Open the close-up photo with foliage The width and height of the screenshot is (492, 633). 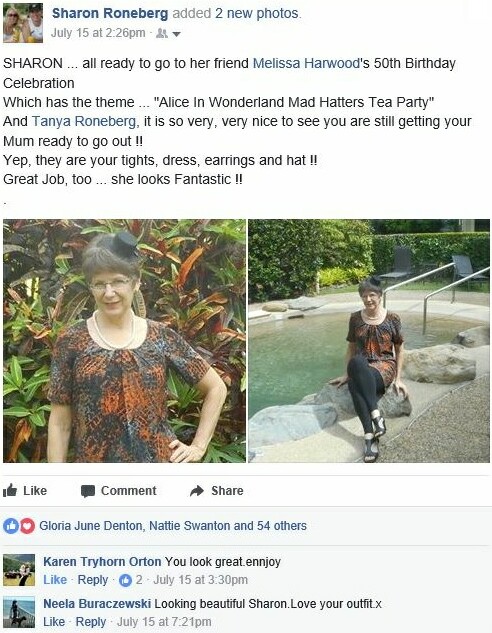click(124, 341)
